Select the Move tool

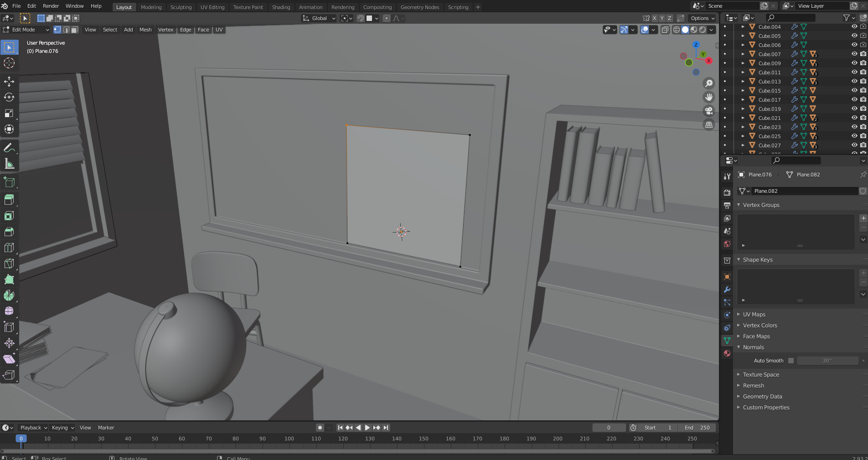[x=9, y=82]
